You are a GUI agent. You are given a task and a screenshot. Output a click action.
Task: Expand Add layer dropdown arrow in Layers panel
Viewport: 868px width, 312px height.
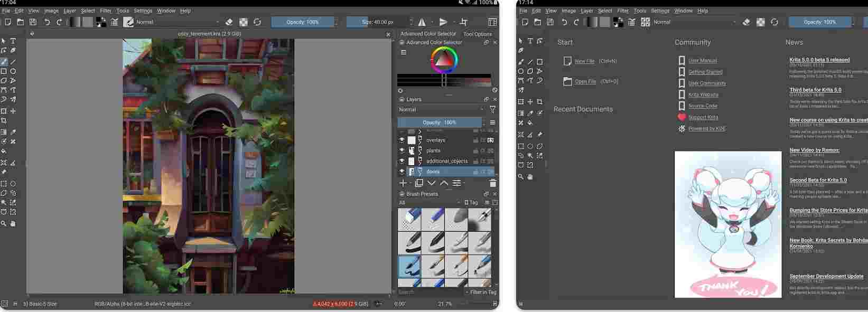click(x=411, y=183)
